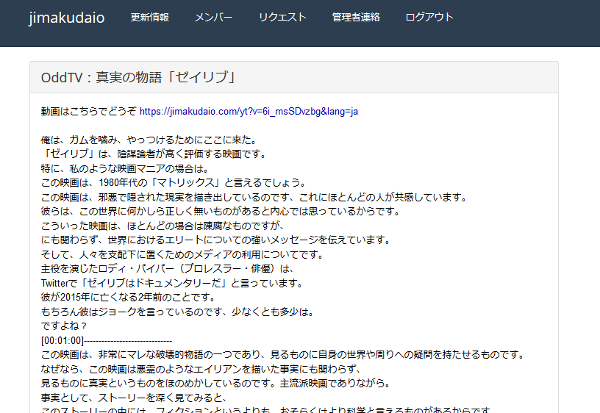The height and width of the screenshot is (413, 600).
Task: Click the OddTV：真実の物語「ゼイリブ」 panel heading
Action: [137, 77]
